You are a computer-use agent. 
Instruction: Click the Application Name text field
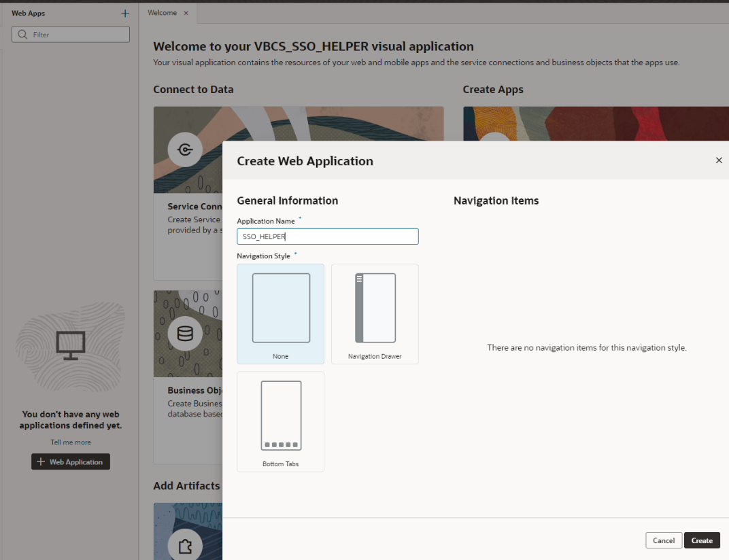point(327,237)
